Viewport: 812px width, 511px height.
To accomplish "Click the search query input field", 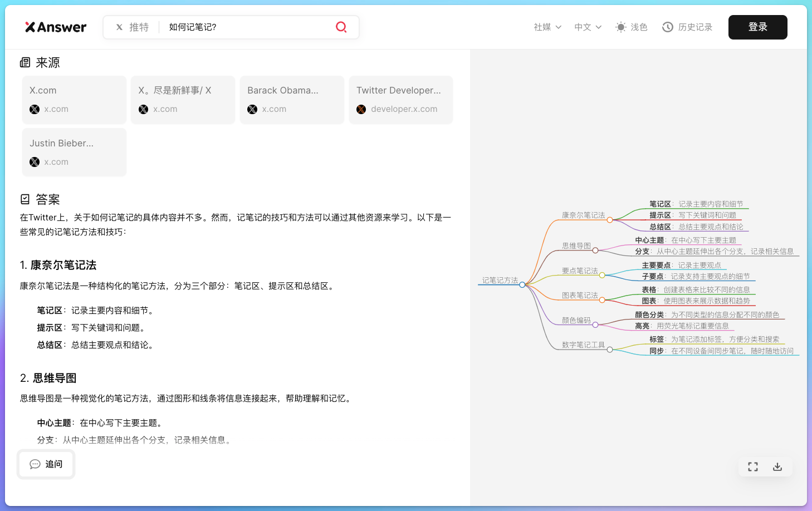I will 248,27.
